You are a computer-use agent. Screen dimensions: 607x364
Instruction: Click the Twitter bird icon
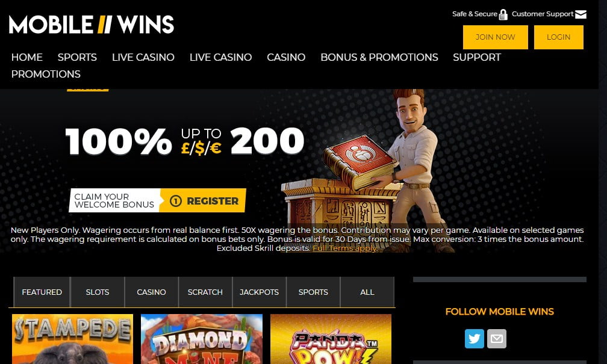click(475, 339)
